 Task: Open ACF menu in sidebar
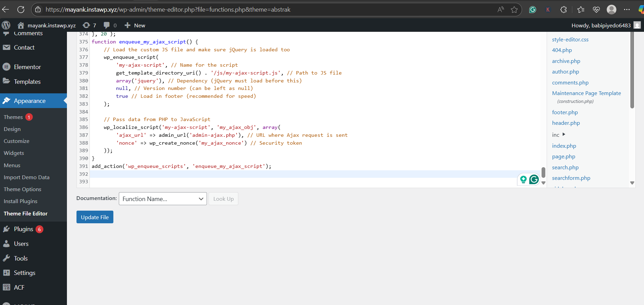point(33,288)
